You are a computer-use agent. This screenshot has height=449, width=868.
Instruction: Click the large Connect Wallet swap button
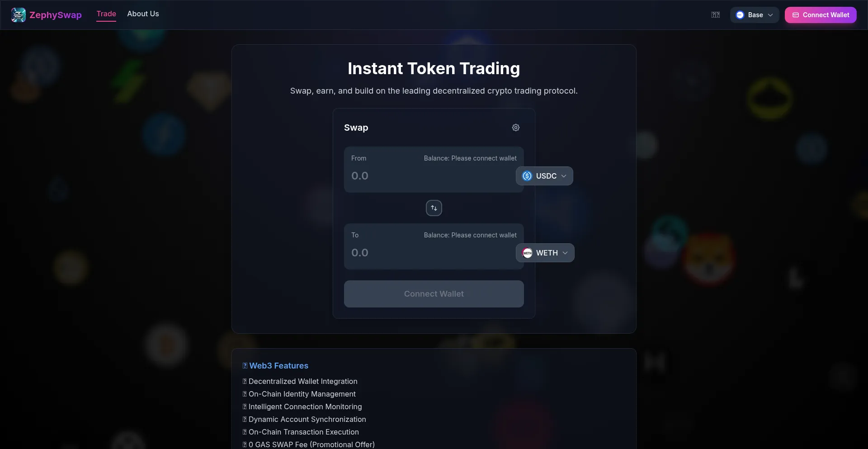click(434, 294)
